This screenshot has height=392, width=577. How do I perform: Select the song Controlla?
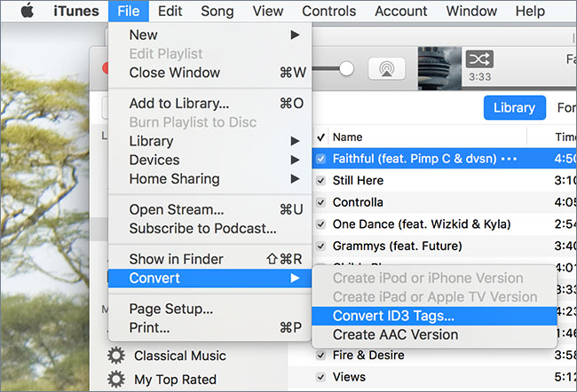pyautogui.click(x=358, y=202)
